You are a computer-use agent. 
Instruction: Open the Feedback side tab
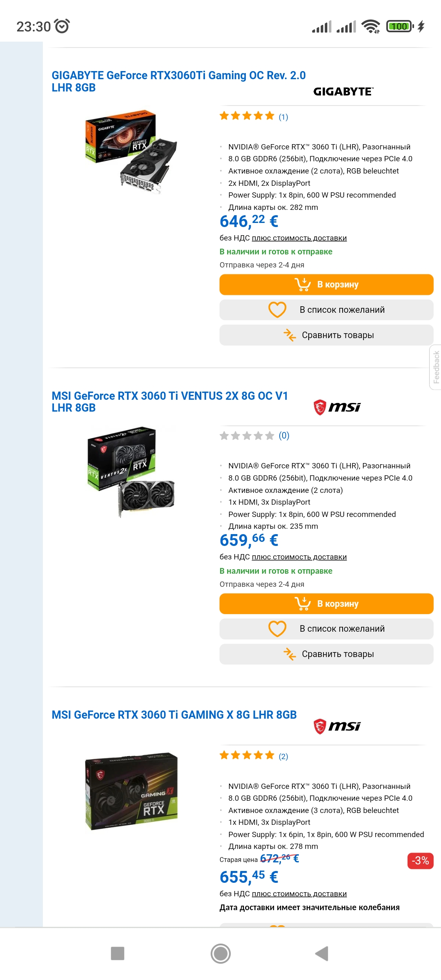(x=436, y=367)
